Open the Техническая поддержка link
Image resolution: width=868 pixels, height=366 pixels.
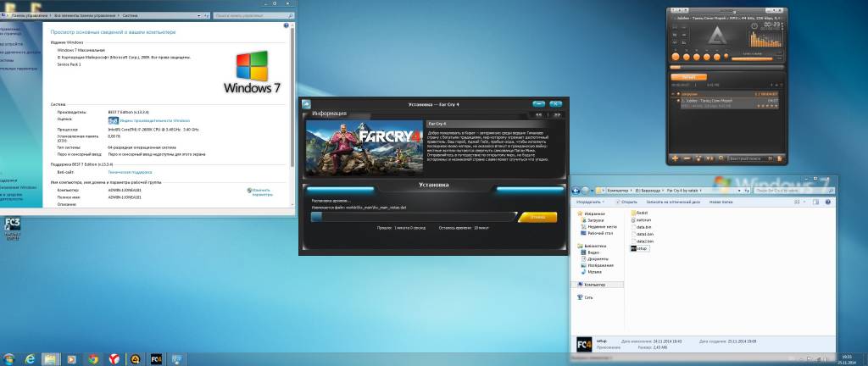click(x=130, y=173)
